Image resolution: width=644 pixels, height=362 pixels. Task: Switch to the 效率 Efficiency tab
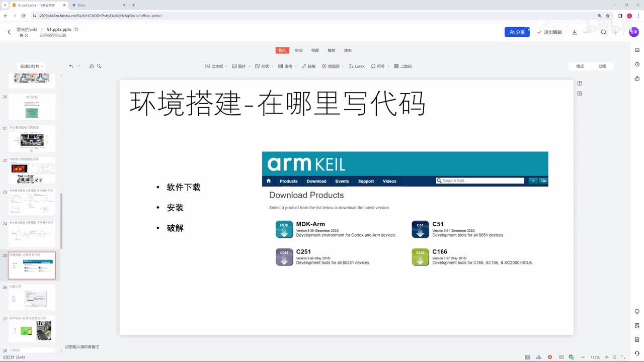coord(348,50)
